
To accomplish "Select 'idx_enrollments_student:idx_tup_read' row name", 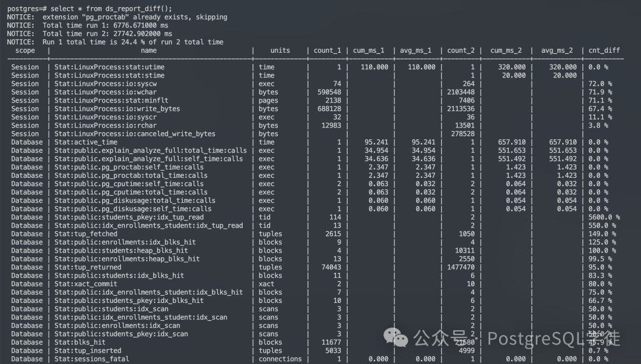I will pos(149,225).
